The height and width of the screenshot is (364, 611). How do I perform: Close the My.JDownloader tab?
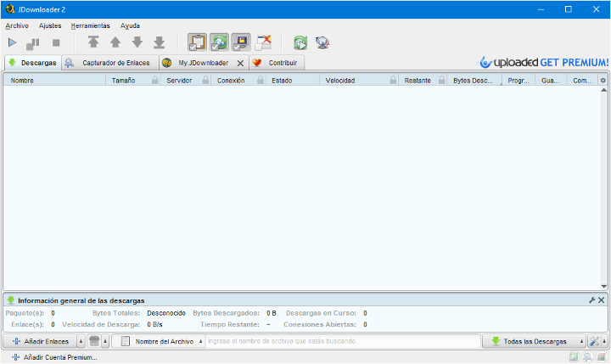click(x=240, y=63)
